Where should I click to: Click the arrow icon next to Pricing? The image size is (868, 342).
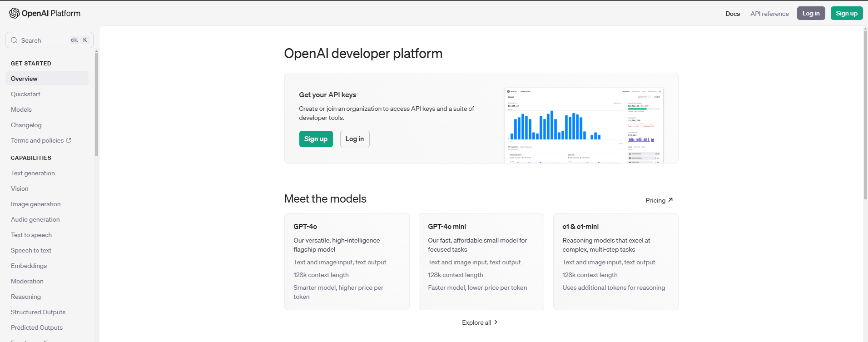[x=670, y=200]
